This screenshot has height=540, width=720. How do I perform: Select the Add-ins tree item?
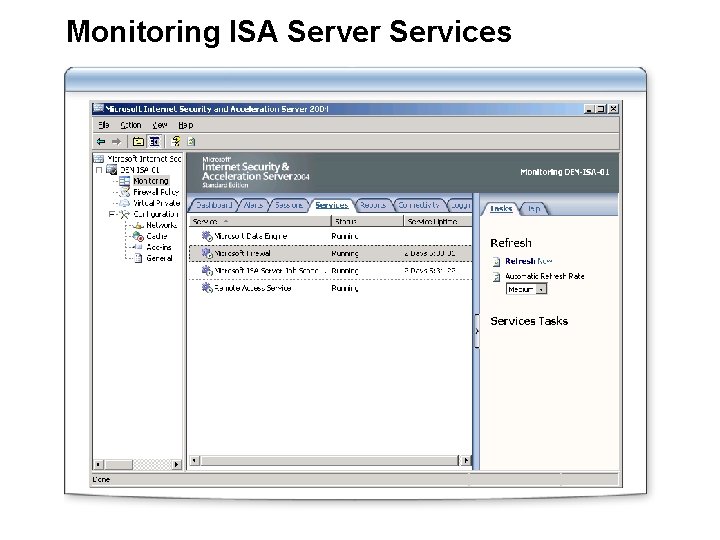(158, 248)
